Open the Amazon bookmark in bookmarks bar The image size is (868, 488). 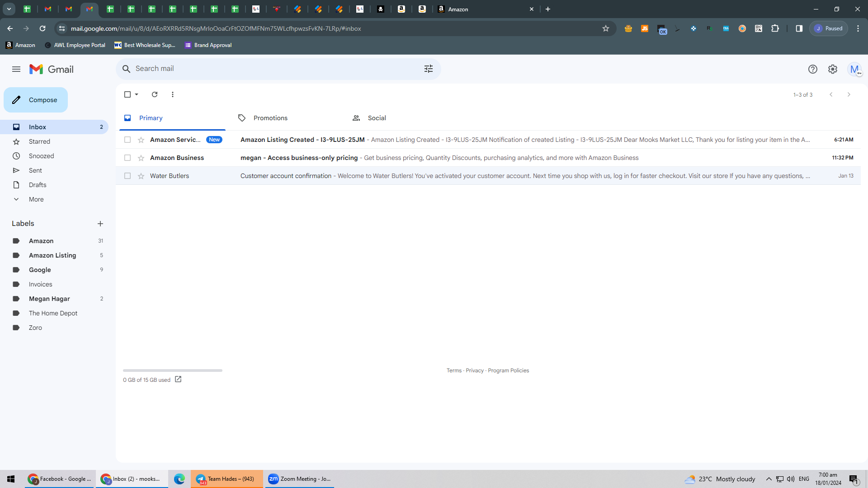pos(20,45)
